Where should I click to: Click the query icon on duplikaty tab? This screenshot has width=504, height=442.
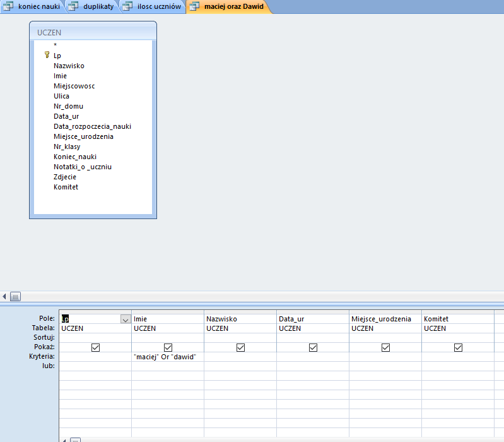[73, 6]
